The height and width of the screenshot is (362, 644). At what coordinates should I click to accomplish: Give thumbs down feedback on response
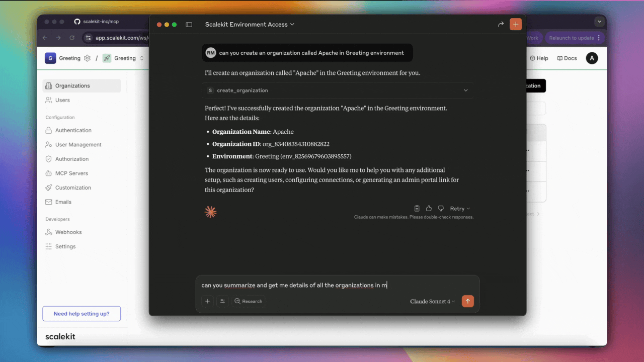pyautogui.click(x=441, y=208)
